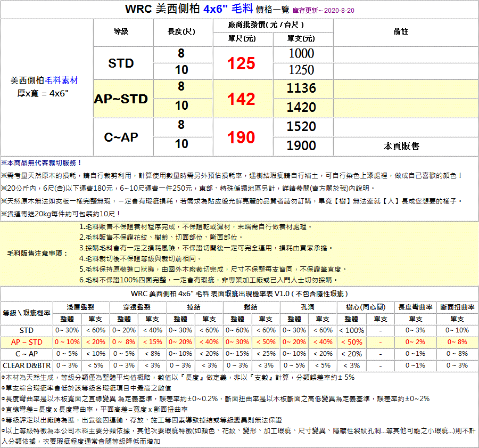Viewport: 479px width, 448px height.
Task: Click the note starting '※天然原木無法如夾板'
Action: click(232, 201)
